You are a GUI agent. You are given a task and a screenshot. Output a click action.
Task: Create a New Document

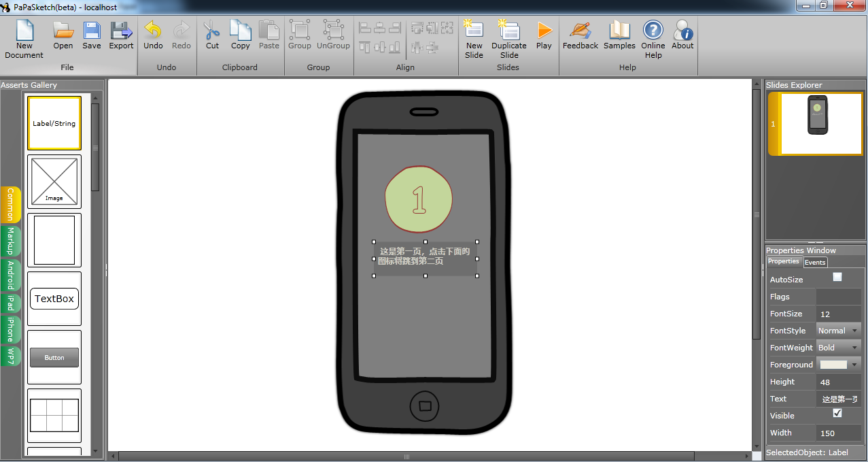pyautogui.click(x=24, y=39)
